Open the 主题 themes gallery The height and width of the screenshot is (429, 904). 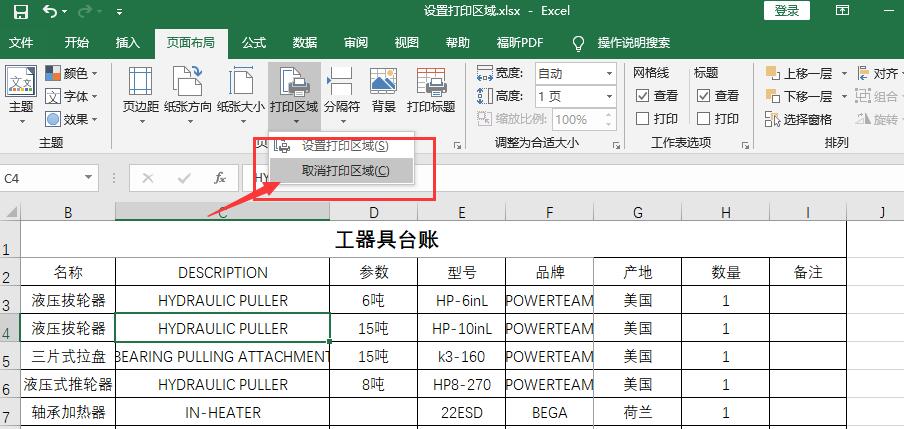21,95
